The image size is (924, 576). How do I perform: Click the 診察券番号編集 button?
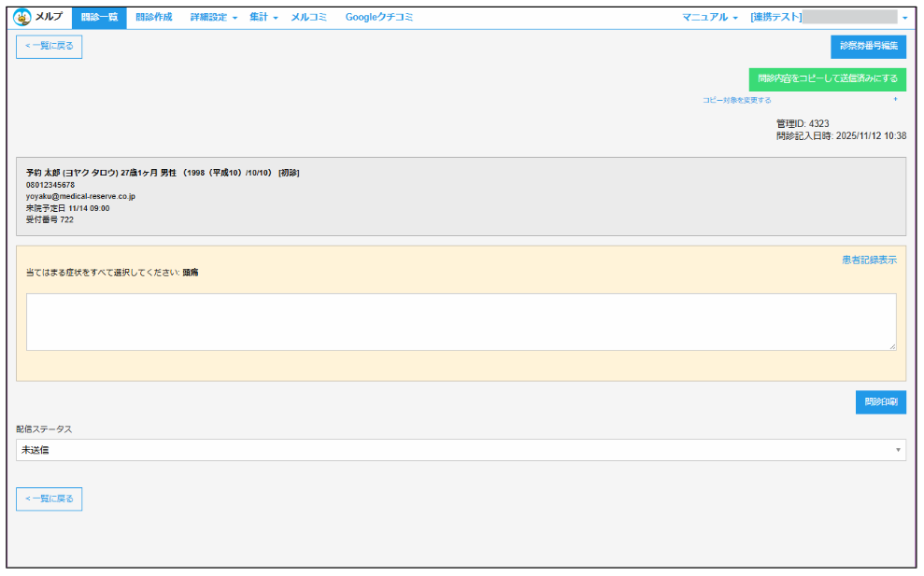[868, 47]
